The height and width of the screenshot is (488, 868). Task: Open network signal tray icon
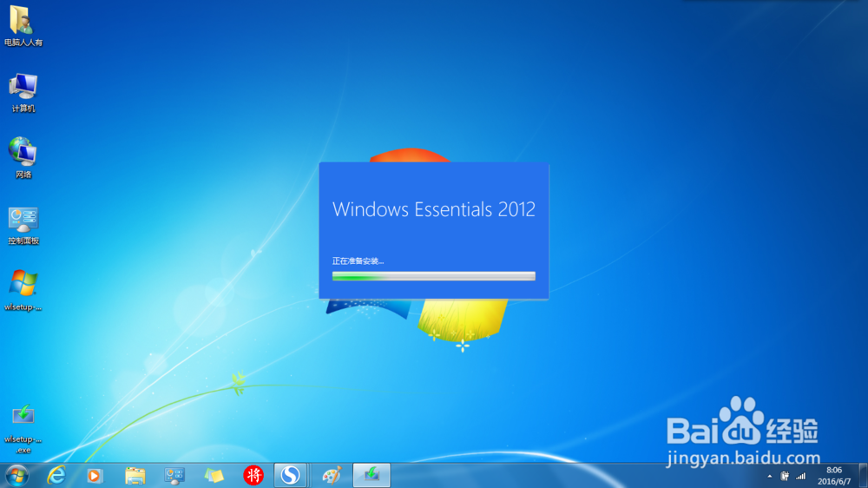(x=800, y=476)
